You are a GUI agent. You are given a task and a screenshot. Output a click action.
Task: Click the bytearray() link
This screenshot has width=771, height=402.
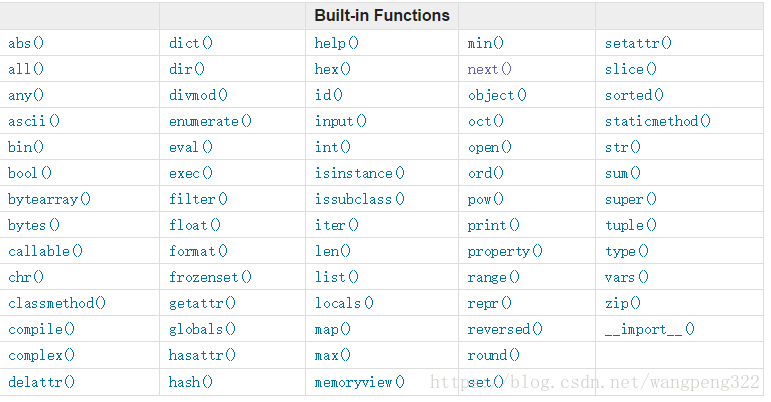50,200
